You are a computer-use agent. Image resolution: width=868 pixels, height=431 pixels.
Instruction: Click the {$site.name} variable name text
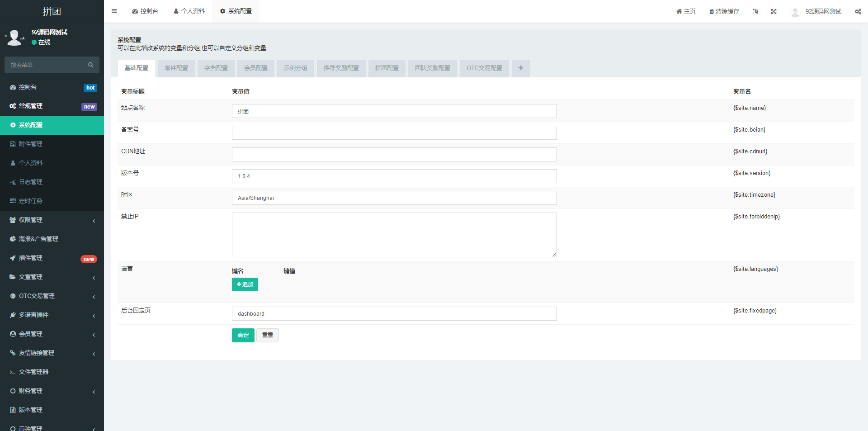[x=750, y=108]
